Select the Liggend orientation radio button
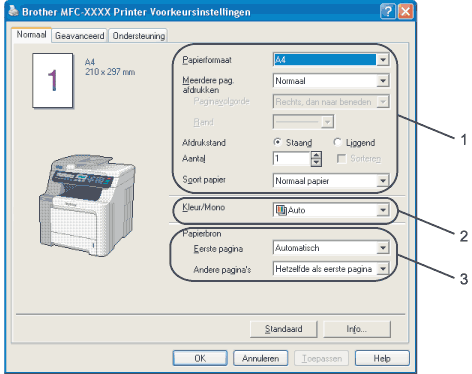This screenshot has height=374, width=472. point(337,142)
